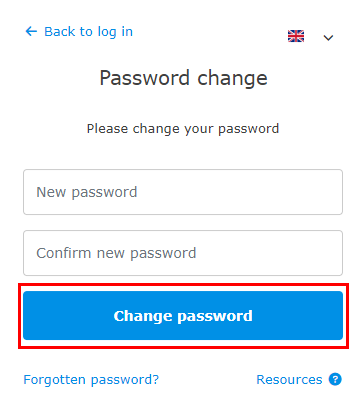Open the Forgotten password? link
The height and width of the screenshot is (408, 362).
click(91, 380)
